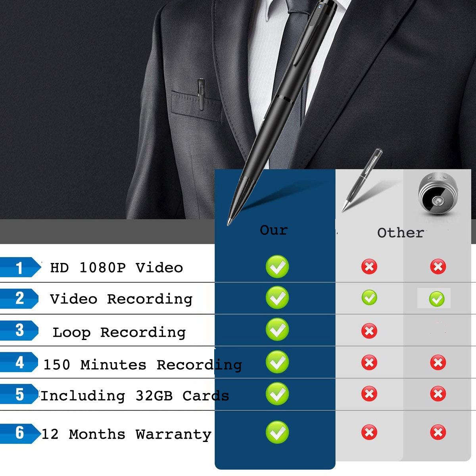Click the round mini camera image
The image size is (476, 476).
point(438,193)
